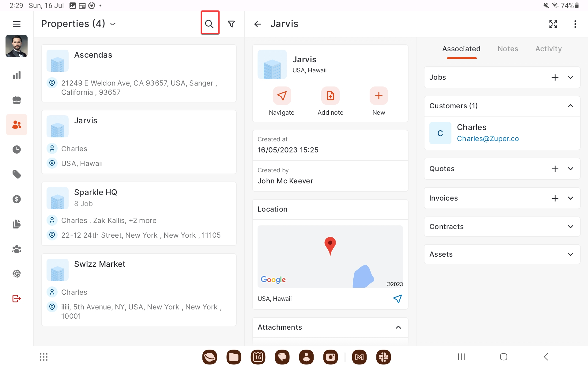
Task: Open the Properties list dropdown
Action: [x=112, y=24]
